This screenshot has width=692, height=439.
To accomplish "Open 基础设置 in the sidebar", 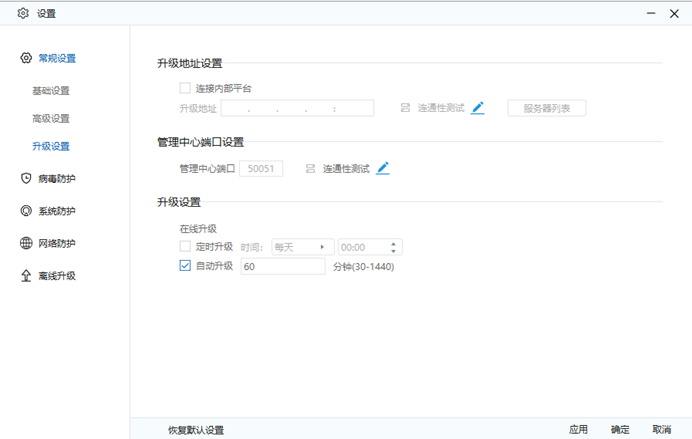I will [51, 91].
